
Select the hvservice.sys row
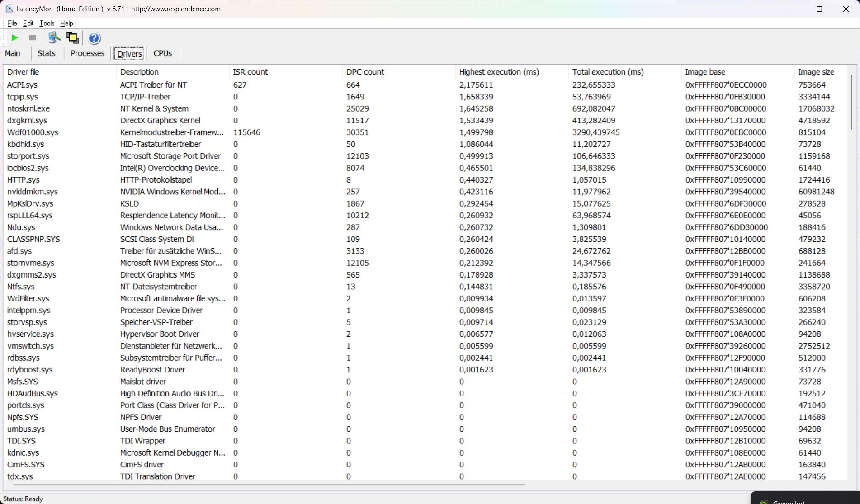425,334
